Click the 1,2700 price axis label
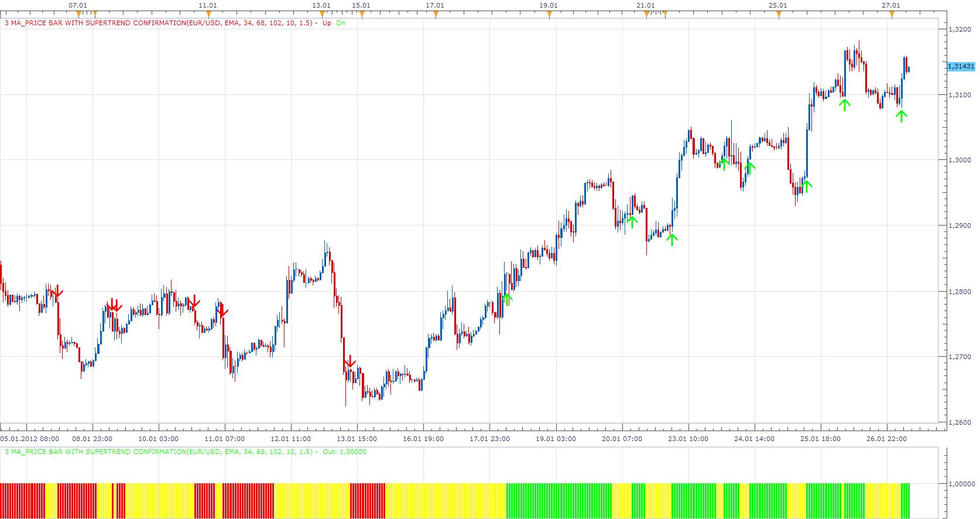 click(x=960, y=357)
